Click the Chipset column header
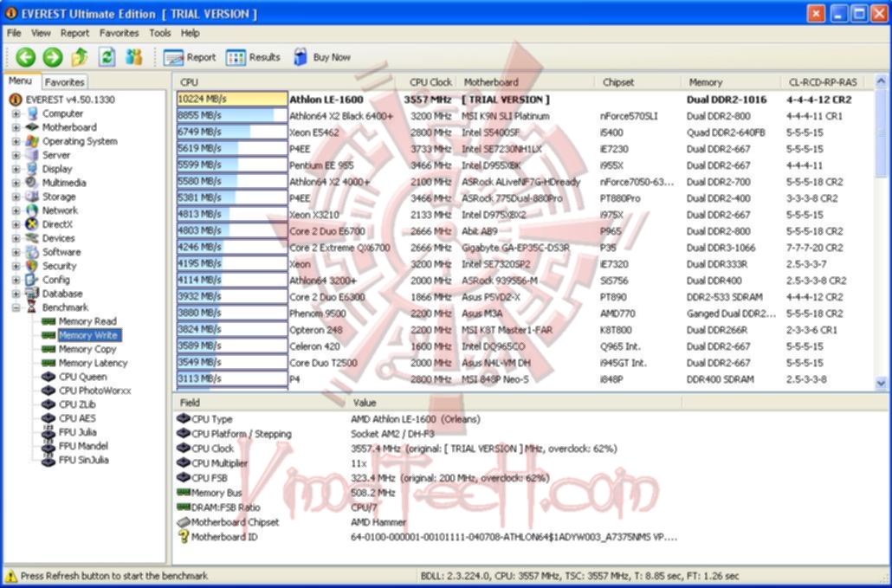Image resolution: width=892 pixels, height=588 pixels. point(637,82)
